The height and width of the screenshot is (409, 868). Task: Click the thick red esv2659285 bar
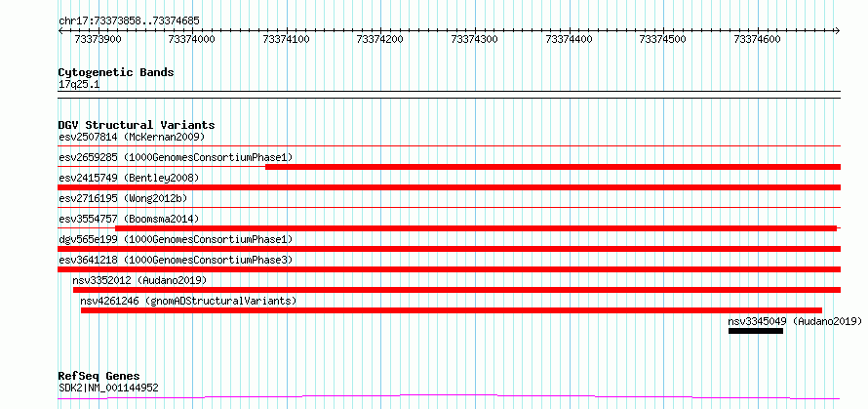point(553,167)
